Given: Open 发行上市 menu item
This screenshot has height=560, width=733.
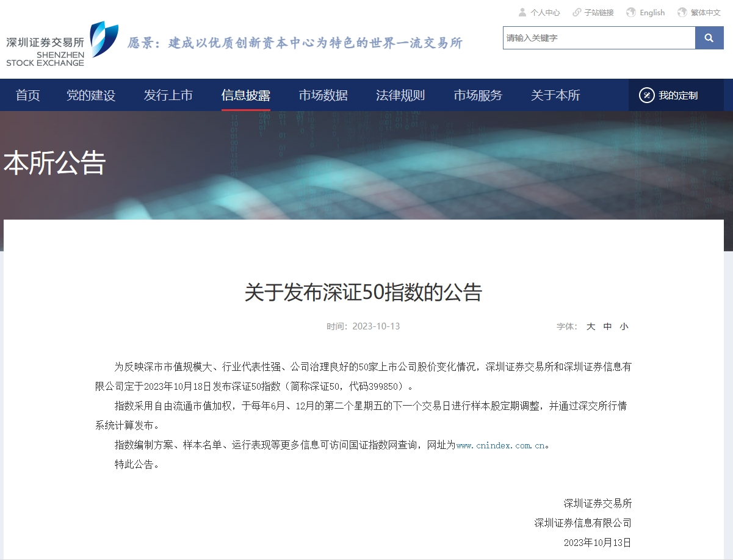Looking at the screenshot, I should tap(168, 95).
